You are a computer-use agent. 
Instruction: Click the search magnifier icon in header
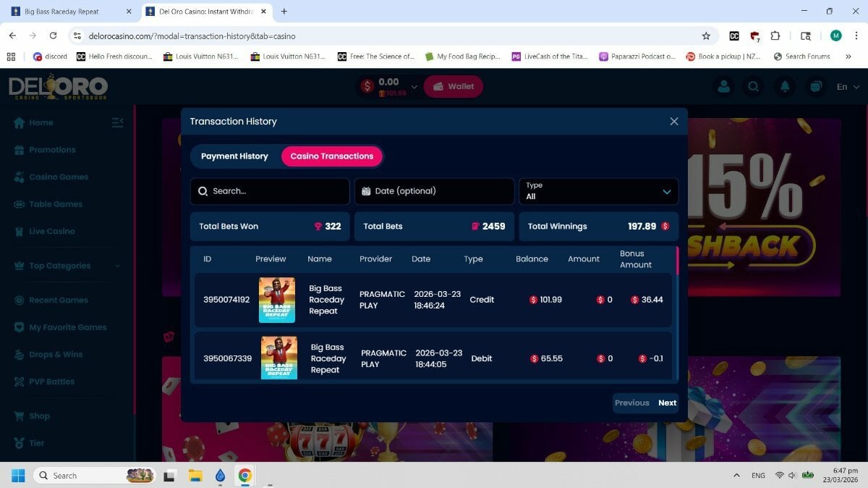coord(754,86)
